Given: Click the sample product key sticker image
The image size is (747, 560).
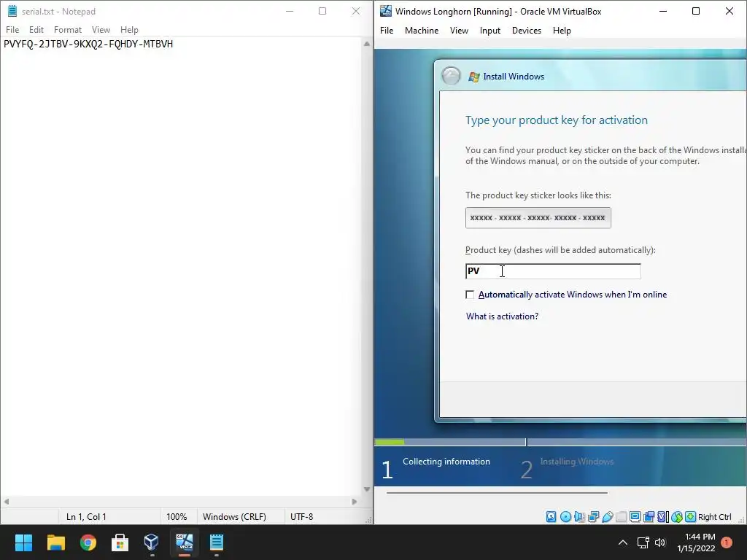Looking at the screenshot, I should [x=538, y=217].
